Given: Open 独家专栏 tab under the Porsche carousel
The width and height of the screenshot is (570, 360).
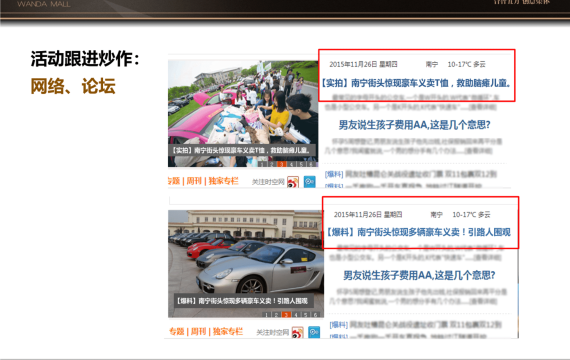Looking at the screenshot, I should (228, 331).
